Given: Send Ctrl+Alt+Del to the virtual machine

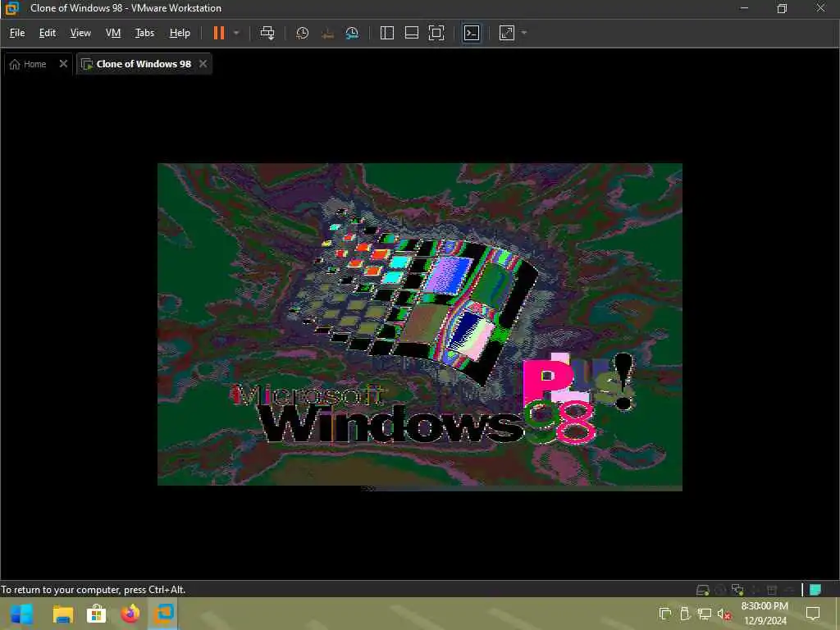Looking at the screenshot, I should pyautogui.click(x=267, y=33).
